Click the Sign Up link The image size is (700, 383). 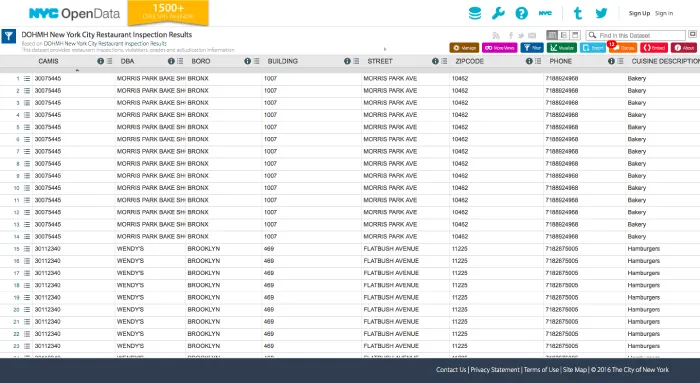[x=639, y=13]
